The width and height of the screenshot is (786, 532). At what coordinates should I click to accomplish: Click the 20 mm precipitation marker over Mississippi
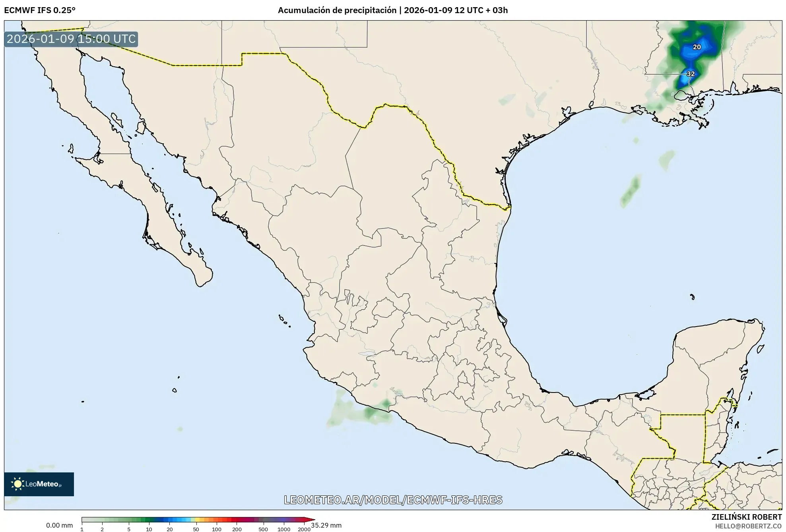[697, 47]
